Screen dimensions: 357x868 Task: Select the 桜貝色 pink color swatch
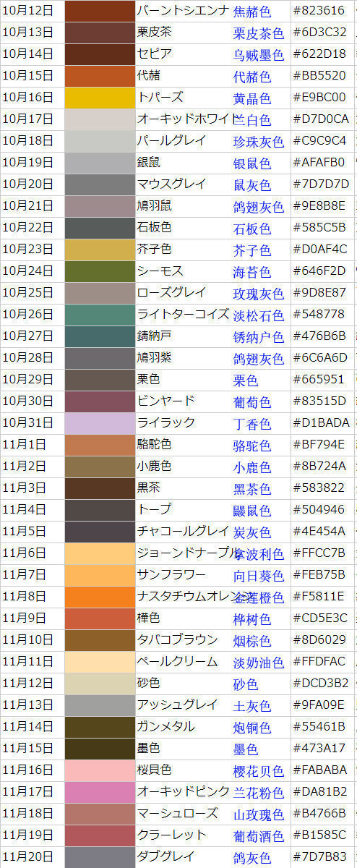pos(99,770)
